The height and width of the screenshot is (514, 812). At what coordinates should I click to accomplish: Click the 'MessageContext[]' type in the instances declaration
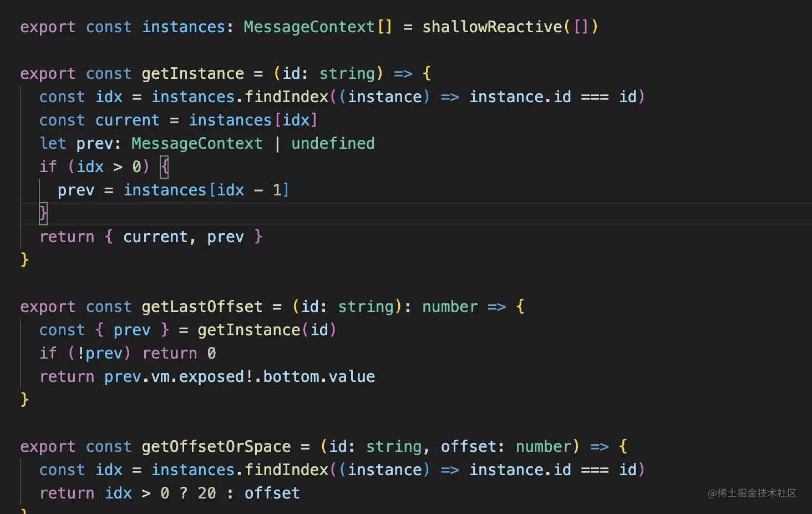pos(318,27)
